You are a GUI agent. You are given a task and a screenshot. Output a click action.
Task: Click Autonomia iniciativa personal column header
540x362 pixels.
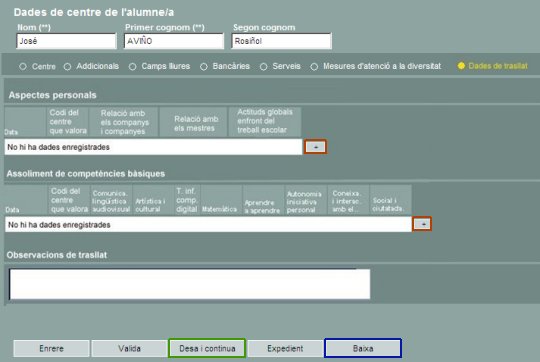pyautogui.click(x=306, y=200)
